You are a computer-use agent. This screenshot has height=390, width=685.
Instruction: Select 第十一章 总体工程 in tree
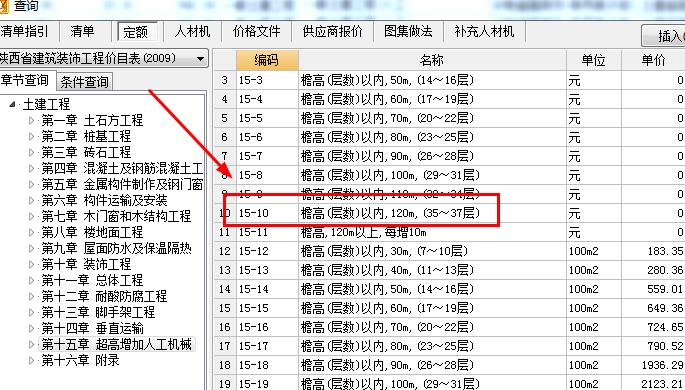pos(92,280)
